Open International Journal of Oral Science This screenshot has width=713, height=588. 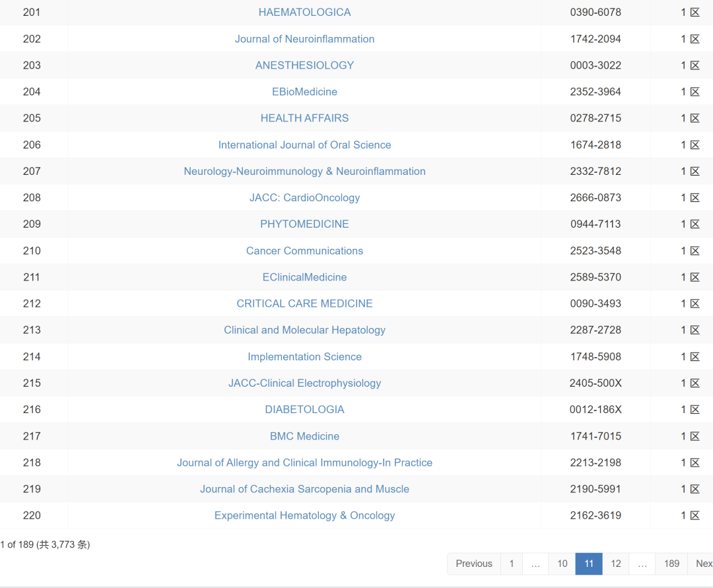click(x=304, y=145)
